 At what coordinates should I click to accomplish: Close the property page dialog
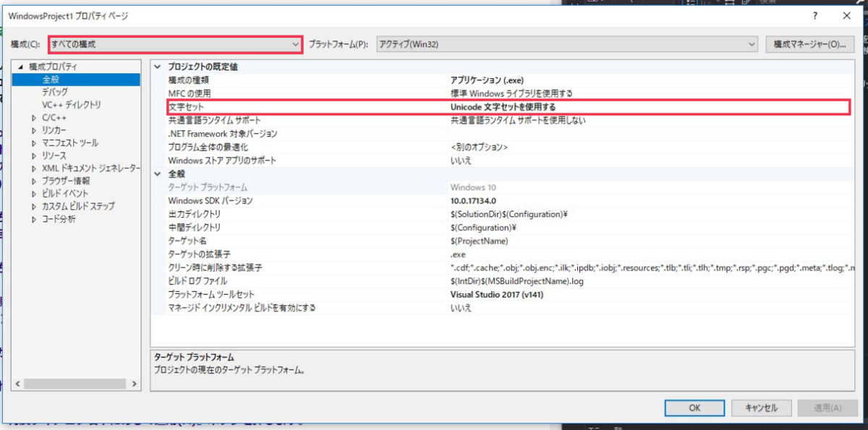click(x=847, y=15)
